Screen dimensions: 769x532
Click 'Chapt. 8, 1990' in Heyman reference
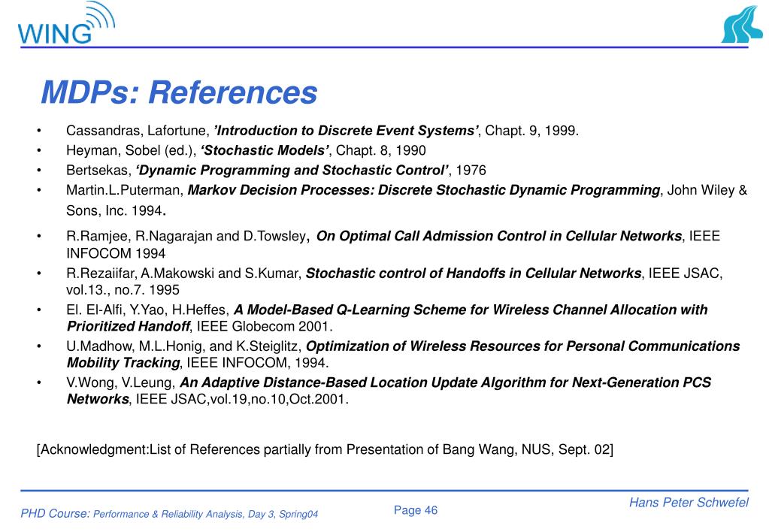click(380, 150)
